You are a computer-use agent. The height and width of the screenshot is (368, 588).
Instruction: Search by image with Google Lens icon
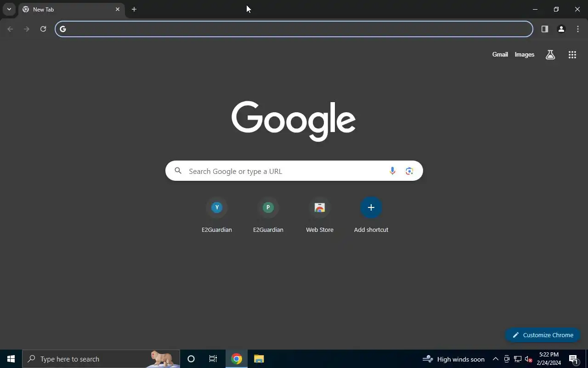[x=409, y=171]
